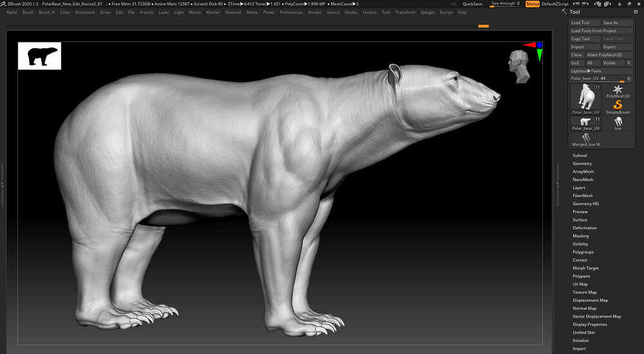The width and height of the screenshot is (644, 354).
Task: Click the QuickSave button
Action: [x=472, y=4]
